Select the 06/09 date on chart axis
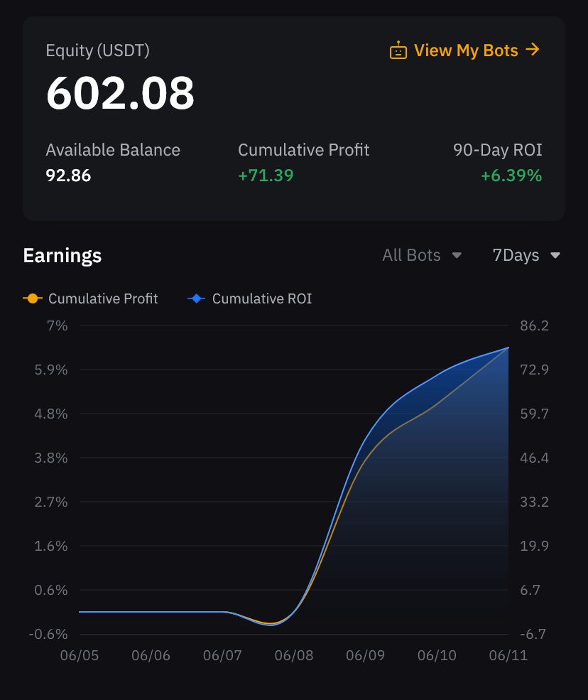Viewport: 588px width, 700px height. [366, 655]
